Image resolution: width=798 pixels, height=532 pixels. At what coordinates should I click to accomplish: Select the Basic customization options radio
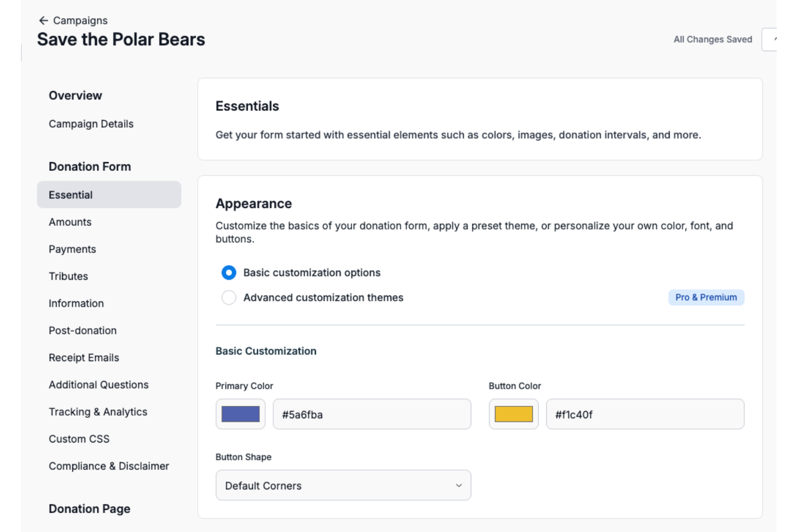click(x=229, y=273)
